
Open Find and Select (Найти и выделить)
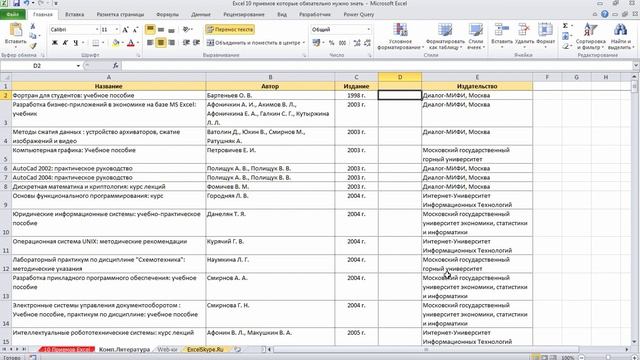(x=620, y=36)
